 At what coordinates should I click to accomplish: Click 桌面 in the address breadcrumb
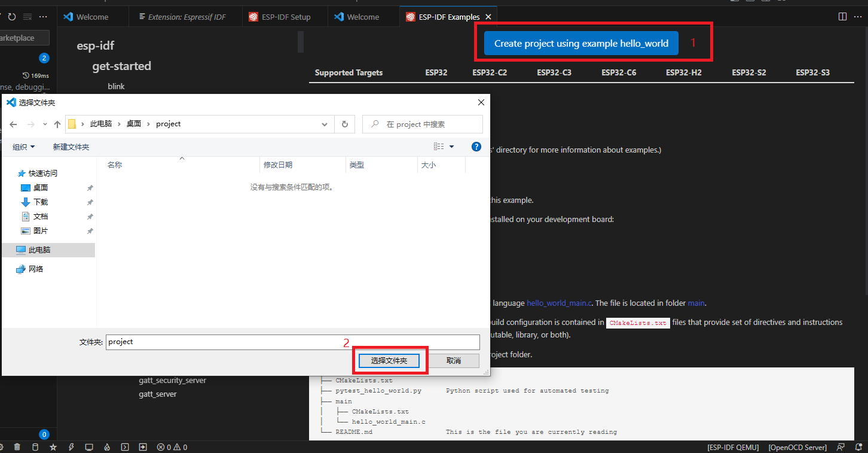pyautogui.click(x=134, y=124)
